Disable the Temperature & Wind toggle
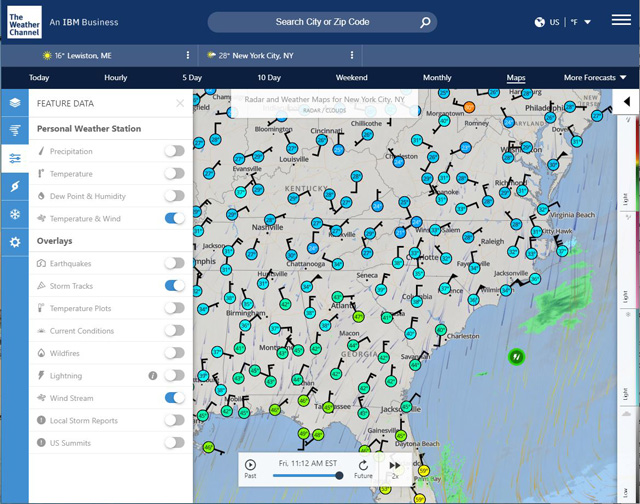This screenshot has width=640, height=504. tap(174, 218)
